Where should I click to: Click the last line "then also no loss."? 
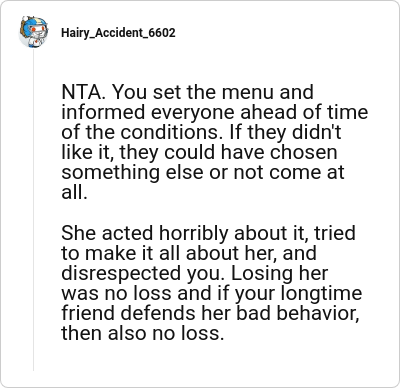click(142, 333)
